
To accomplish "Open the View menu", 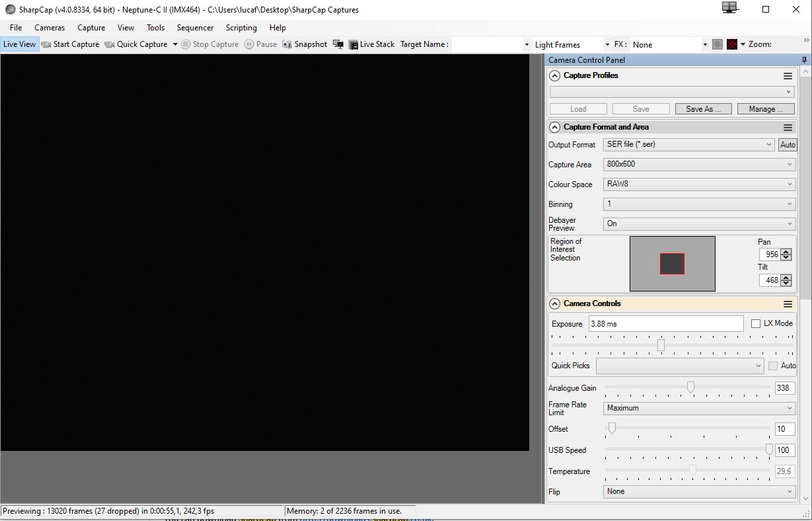I will (x=126, y=28).
